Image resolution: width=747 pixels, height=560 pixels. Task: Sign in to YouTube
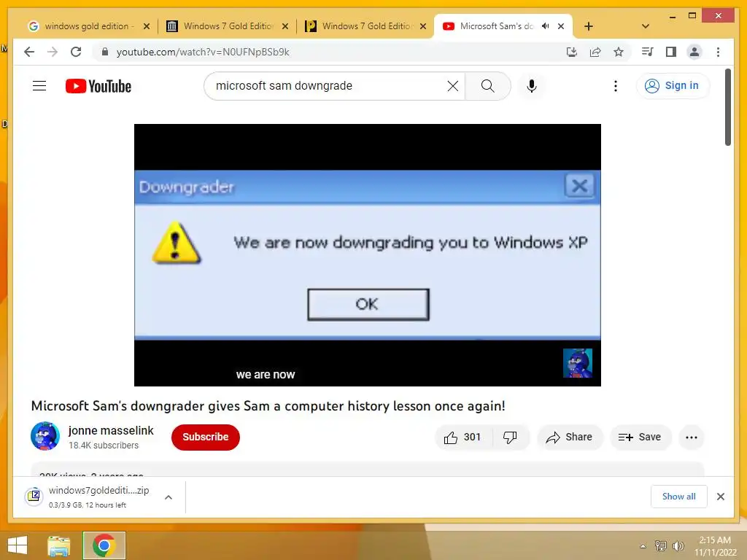(x=673, y=86)
